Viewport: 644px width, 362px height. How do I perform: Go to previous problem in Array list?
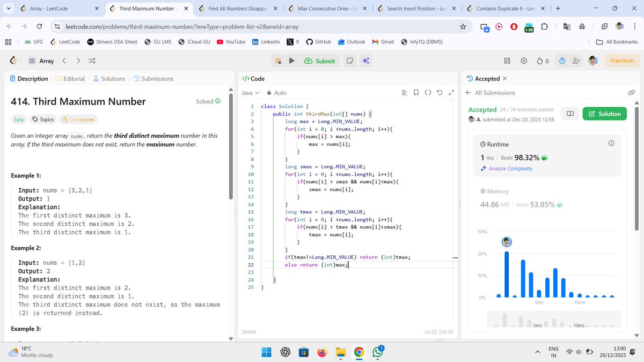pos(64,61)
